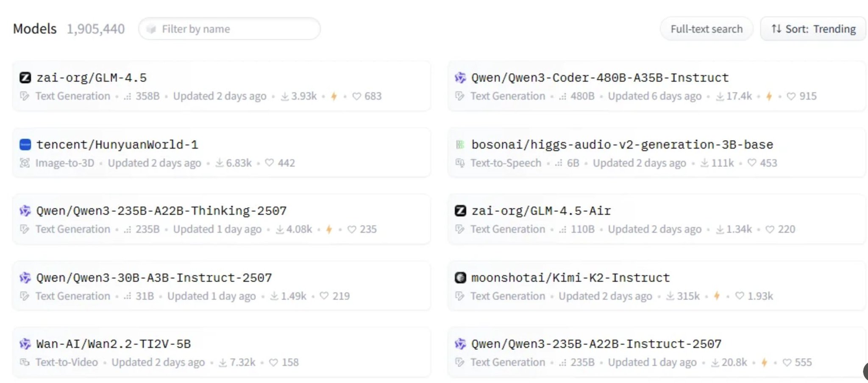Image resolution: width=868 pixels, height=383 pixels.
Task: Click the Models heading
Action: point(35,29)
